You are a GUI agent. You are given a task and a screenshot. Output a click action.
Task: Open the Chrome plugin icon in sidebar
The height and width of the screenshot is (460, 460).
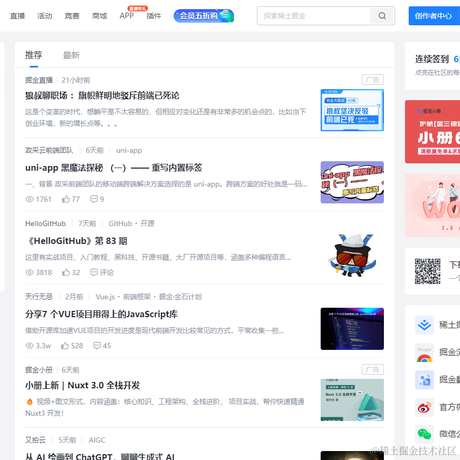(x=424, y=353)
